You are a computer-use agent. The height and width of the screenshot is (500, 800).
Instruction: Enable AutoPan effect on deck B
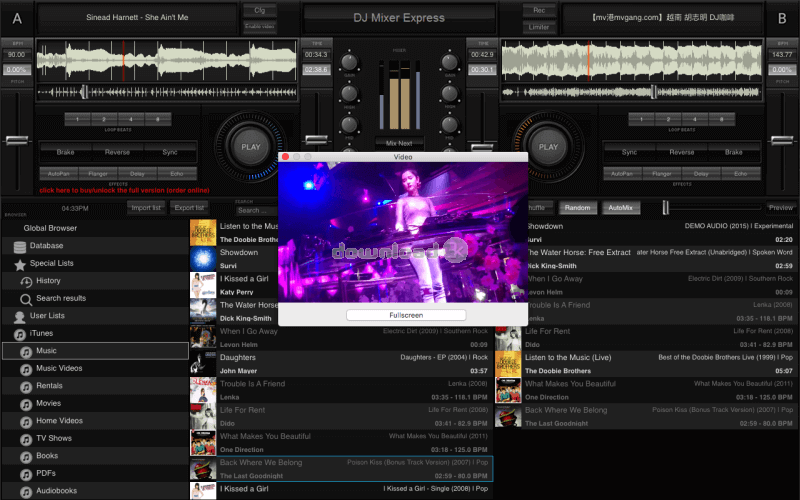click(x=622, y=173)
